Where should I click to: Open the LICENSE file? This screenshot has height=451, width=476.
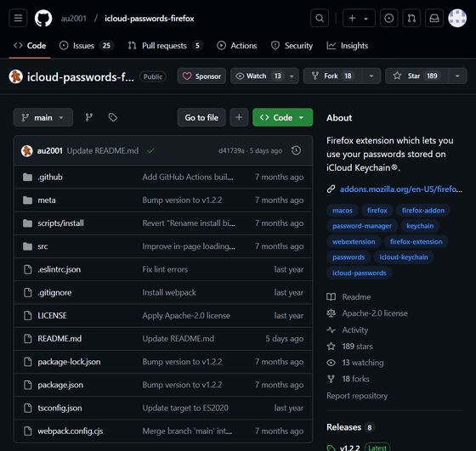[52, 315]
